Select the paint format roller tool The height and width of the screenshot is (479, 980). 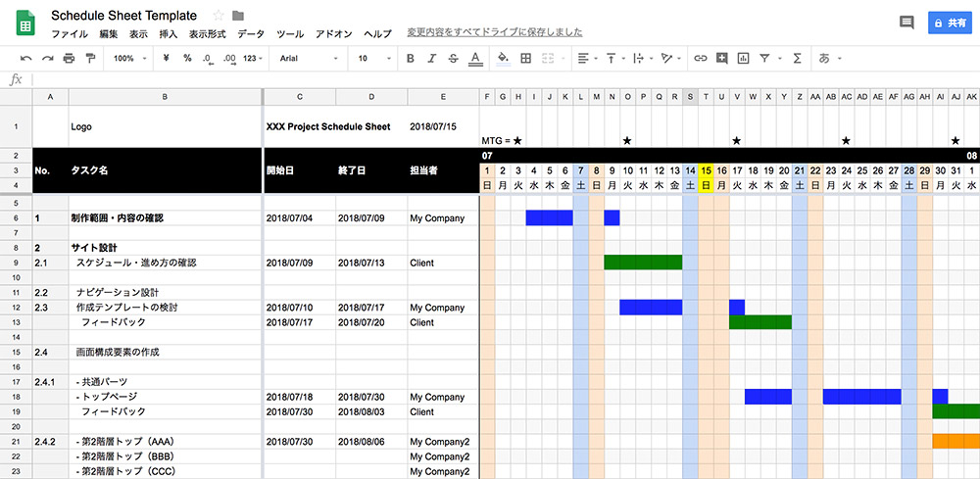pos(90,59)
